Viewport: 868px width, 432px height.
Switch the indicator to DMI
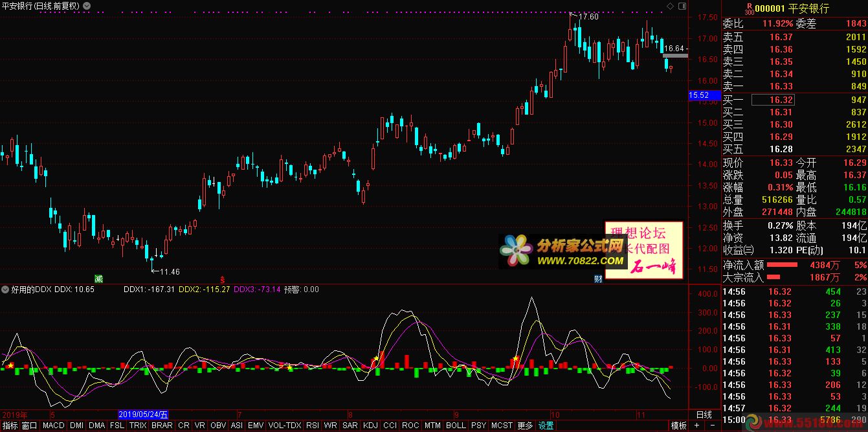76,426
